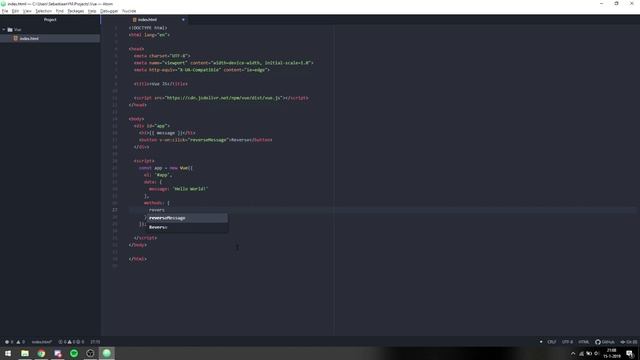This screenshot has height=360, width=640.
Task: Switch to Atom in taskbar
Action: 107,353
